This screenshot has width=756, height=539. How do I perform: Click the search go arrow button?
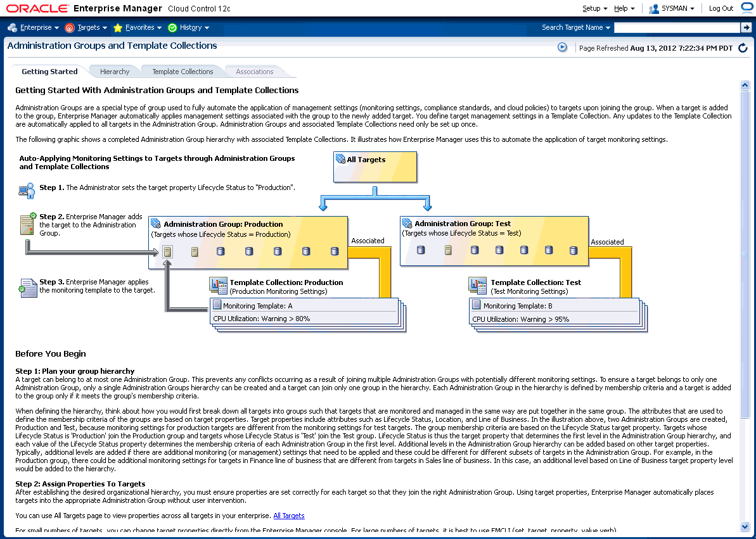click(746, 27)
